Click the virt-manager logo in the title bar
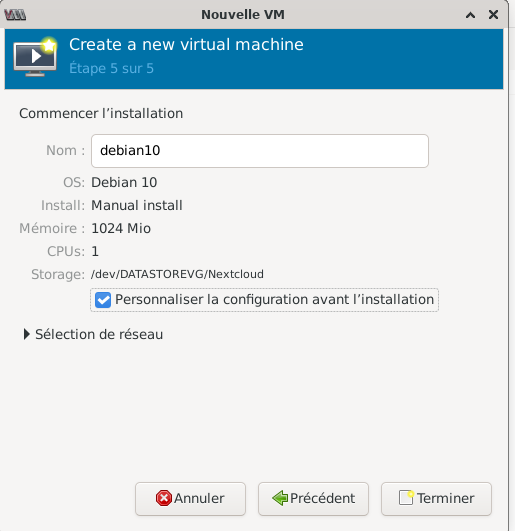515x531 pixels. (x=15, y=15)
